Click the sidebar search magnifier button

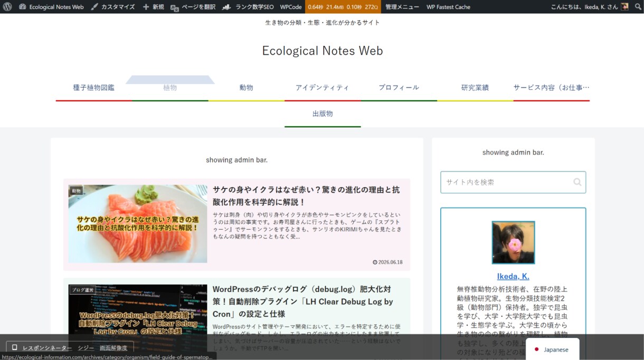pyautogui.click(x=577, y=182)
